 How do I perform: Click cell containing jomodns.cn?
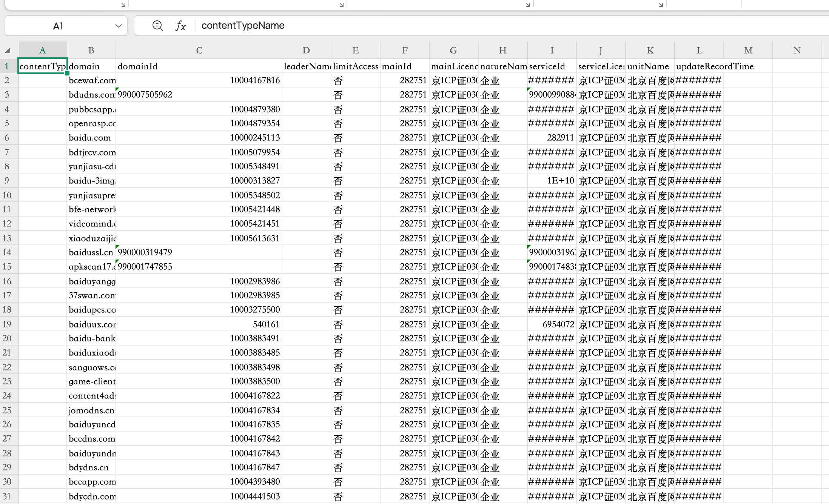(91, 410)
